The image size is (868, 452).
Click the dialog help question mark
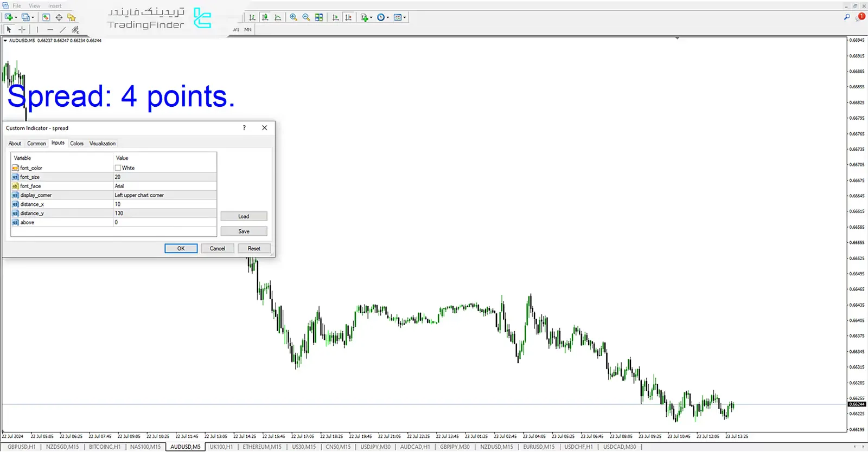244,128
